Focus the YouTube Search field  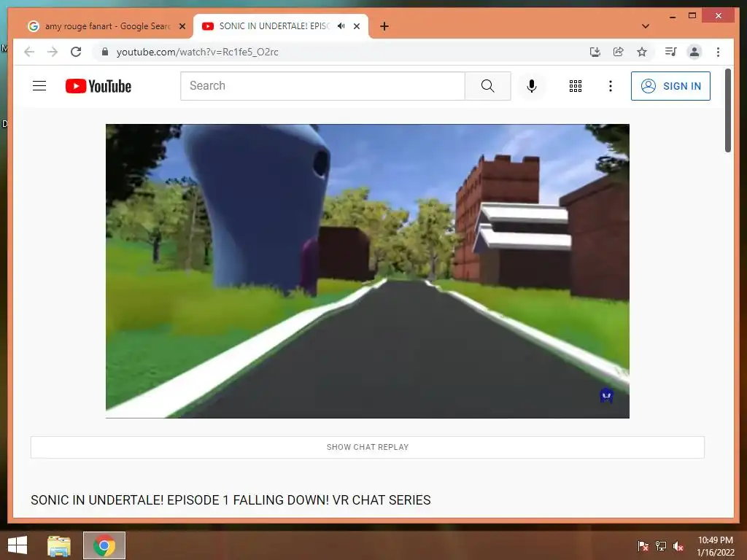pyautogui.click(x=322, y=86)
